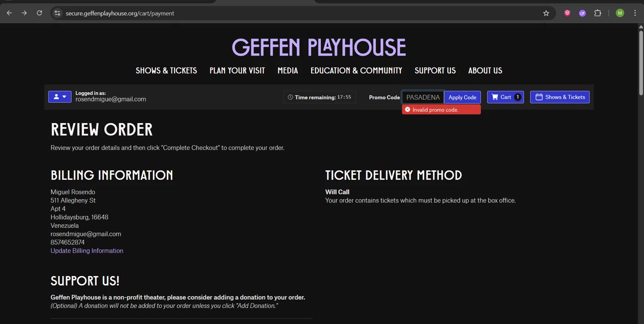This screenshot has height=324, width=644.
Task: Open site information icon in address bar
Action: point(58,13)
